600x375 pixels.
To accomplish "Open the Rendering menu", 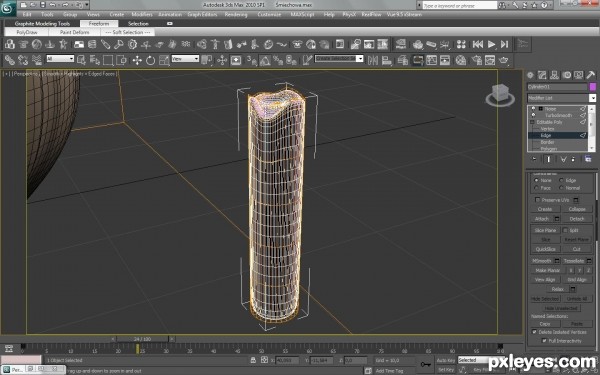I will click(236, 15).
